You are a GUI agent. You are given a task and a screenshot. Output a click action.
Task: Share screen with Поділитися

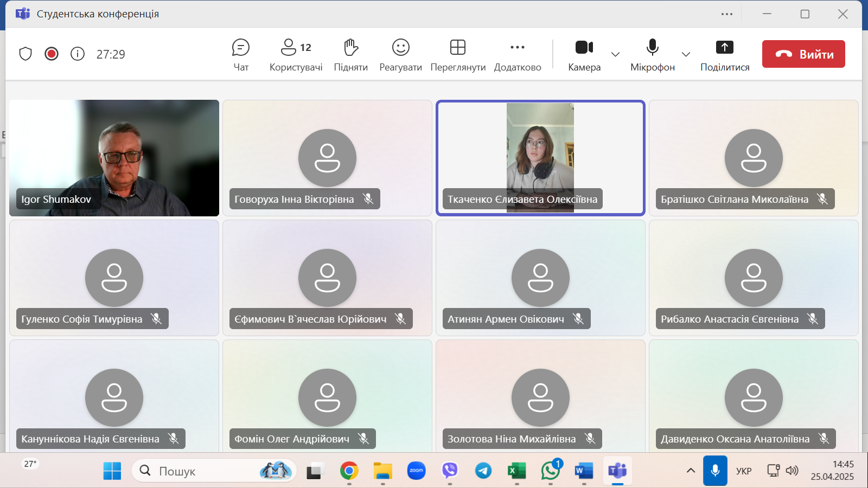(725, 55)
